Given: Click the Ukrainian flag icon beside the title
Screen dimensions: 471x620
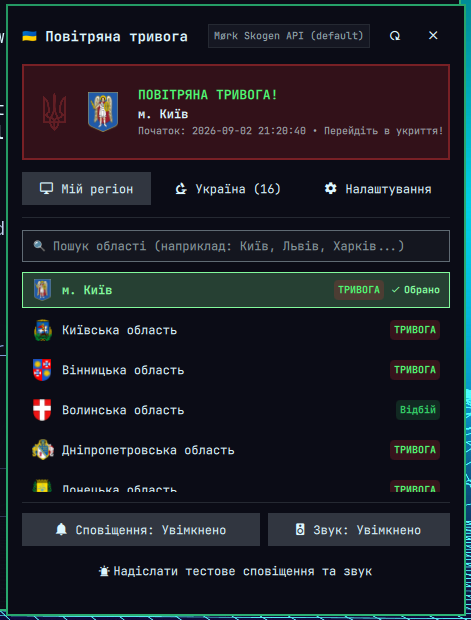Looking at the screenshot, I should point(29,36).
